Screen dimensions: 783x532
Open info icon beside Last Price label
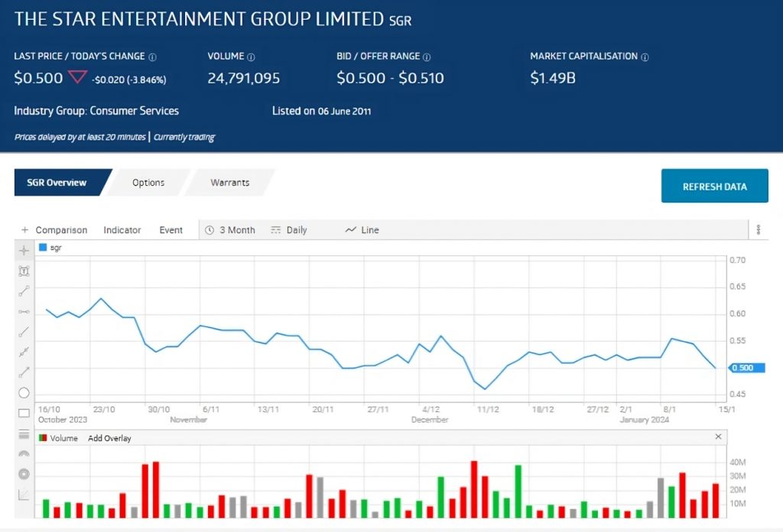click(153, 57)
